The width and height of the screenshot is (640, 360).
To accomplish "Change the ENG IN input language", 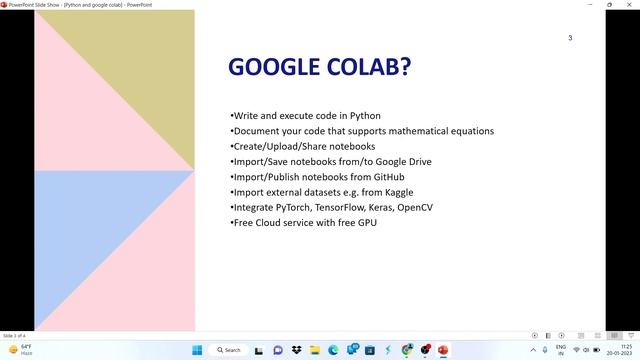I will pyautogui.click(x=561, y=350).
